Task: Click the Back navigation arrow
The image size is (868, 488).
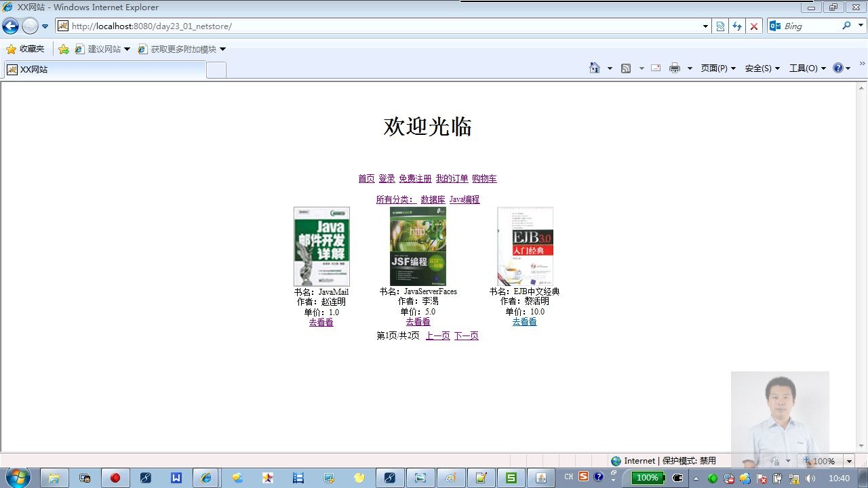Action: tap(10, 26)
